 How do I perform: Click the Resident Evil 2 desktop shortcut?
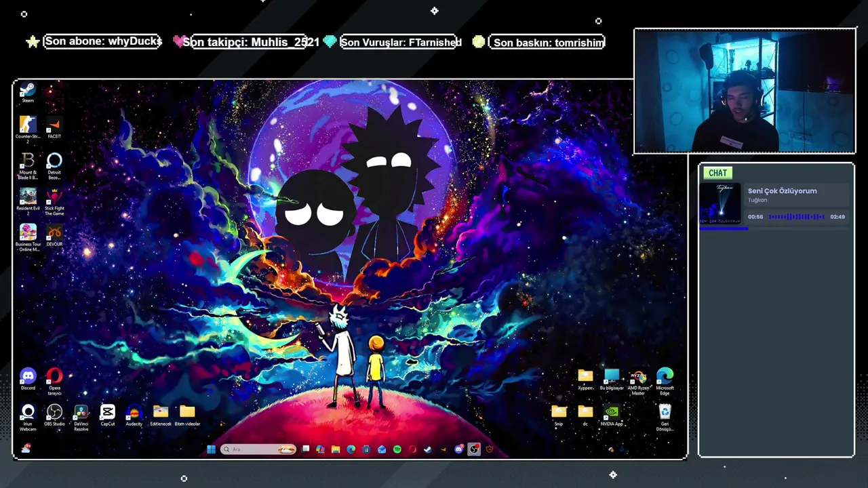[27, 201]
